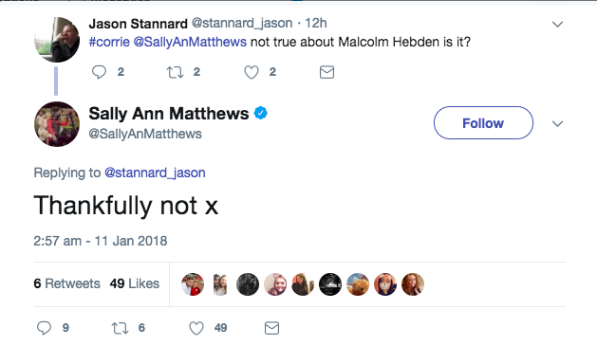Open @stannard_jason in Replying to line
Image resolution: width=597 pixels, height=364 pixels.
point(155,173)
